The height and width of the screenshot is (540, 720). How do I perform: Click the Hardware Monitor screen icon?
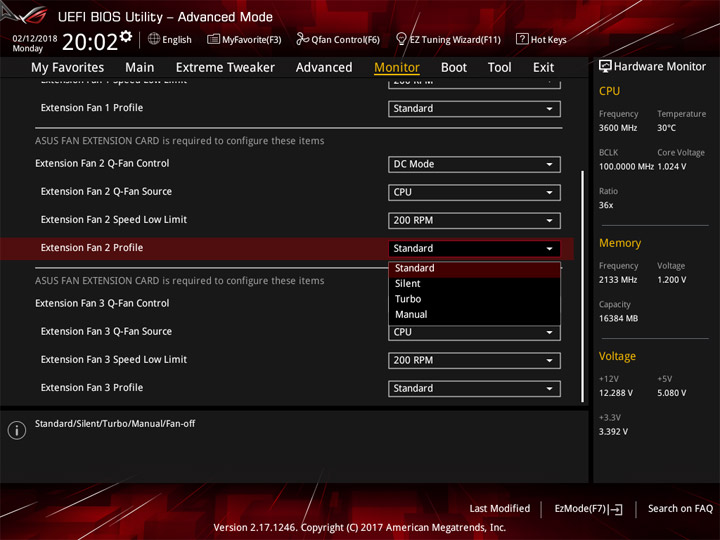click(x=605, y=67)
